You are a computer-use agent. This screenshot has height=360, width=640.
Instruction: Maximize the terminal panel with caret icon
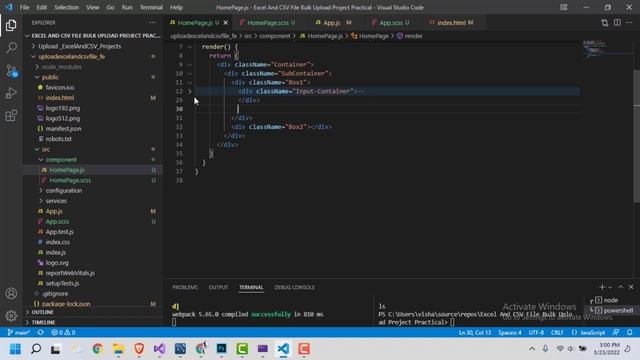point(621,287)
